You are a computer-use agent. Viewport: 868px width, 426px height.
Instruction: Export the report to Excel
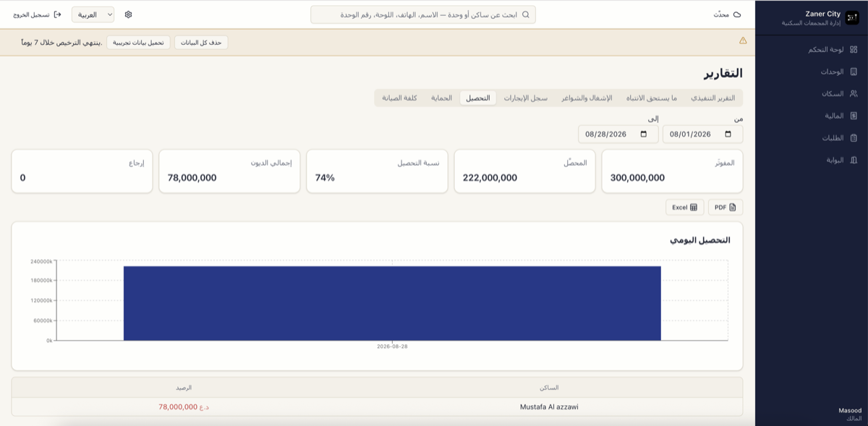tap(684, 208)
